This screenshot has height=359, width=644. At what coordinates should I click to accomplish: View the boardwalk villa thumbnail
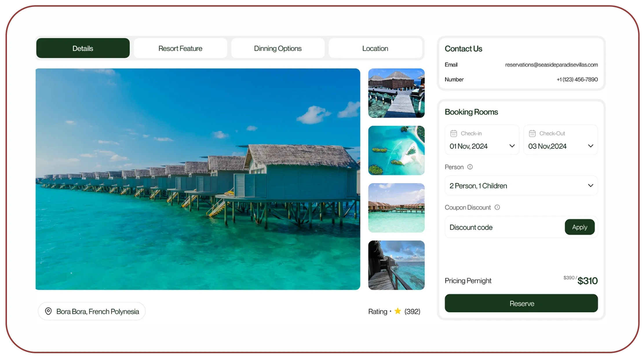pyautogui.click(x=396, y=93)
